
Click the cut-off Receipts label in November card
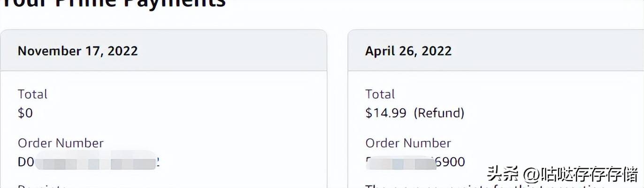tap(42, 187)
